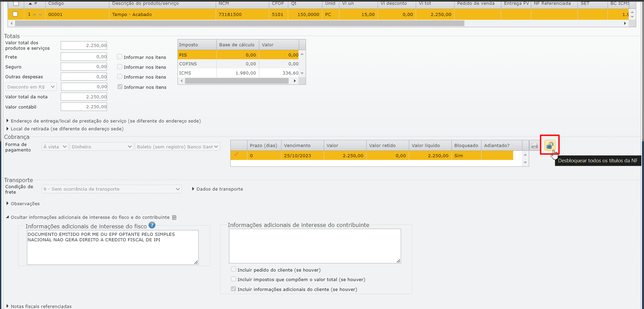The image size is (644, 309).
Task: Click the CFOP cell 5101
Action: coord(278,14)
